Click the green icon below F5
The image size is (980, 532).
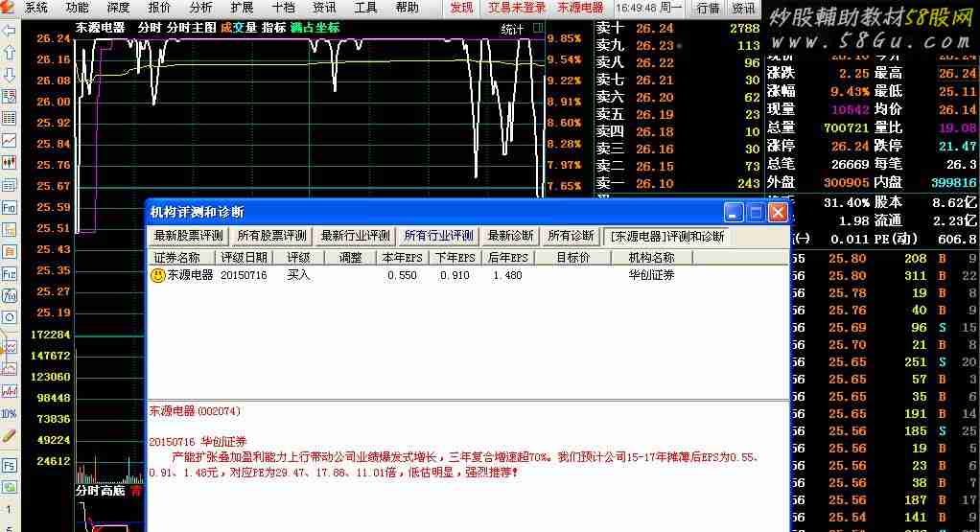click(x=9, y=487)
